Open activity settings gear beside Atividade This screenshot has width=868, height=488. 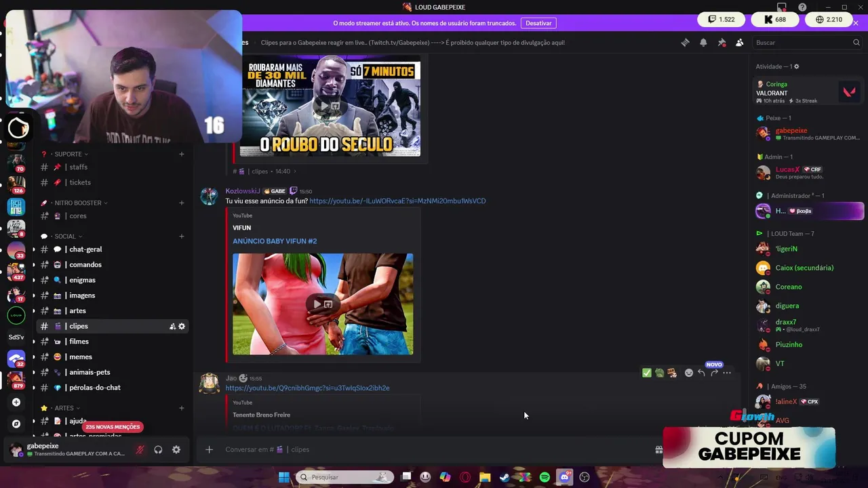pyautogui.click(x=796, y=66)
